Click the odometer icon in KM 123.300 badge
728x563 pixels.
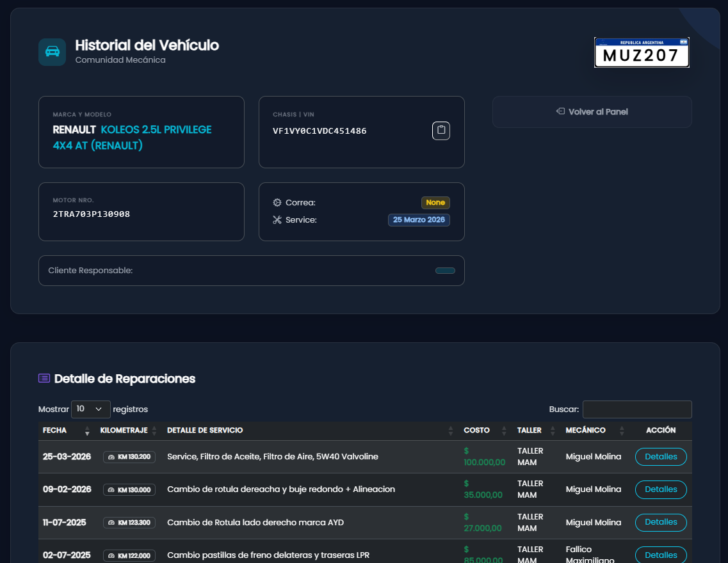(111, 523)
